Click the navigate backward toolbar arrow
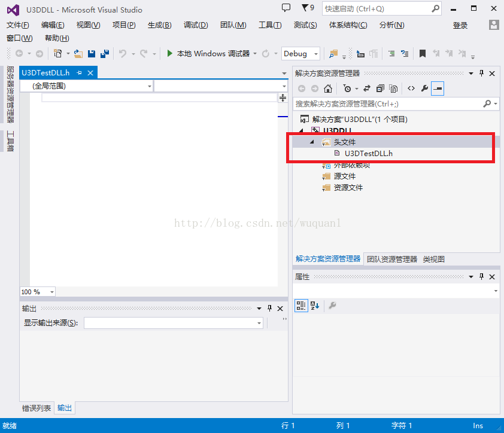Image resolution: width=504 pixels, height=433 pixels. coord(19,53)
